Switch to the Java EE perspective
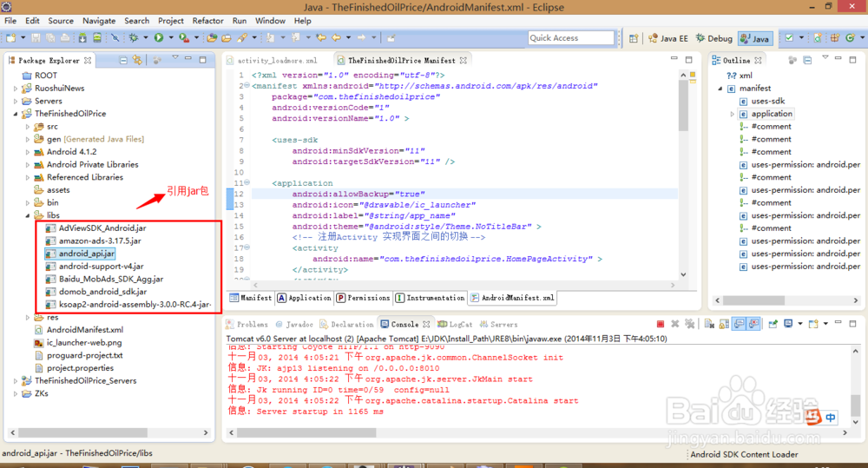The width and height of the screenshot is (868, 468). pos(668,38)
